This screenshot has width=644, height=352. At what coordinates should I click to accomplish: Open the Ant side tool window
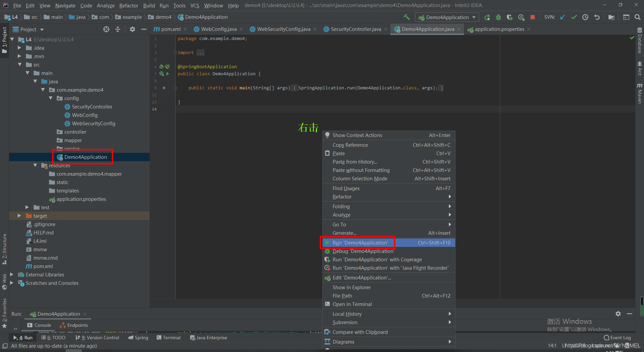[x=640, y=68]
